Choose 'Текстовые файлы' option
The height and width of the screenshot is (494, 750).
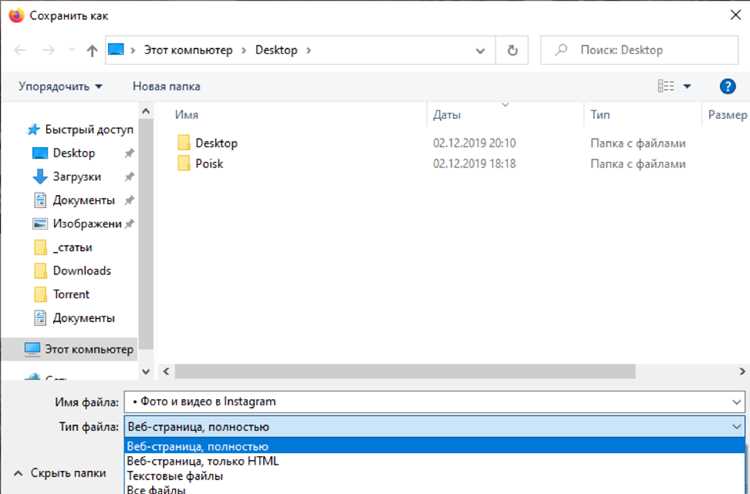click(x=434, y=476)
